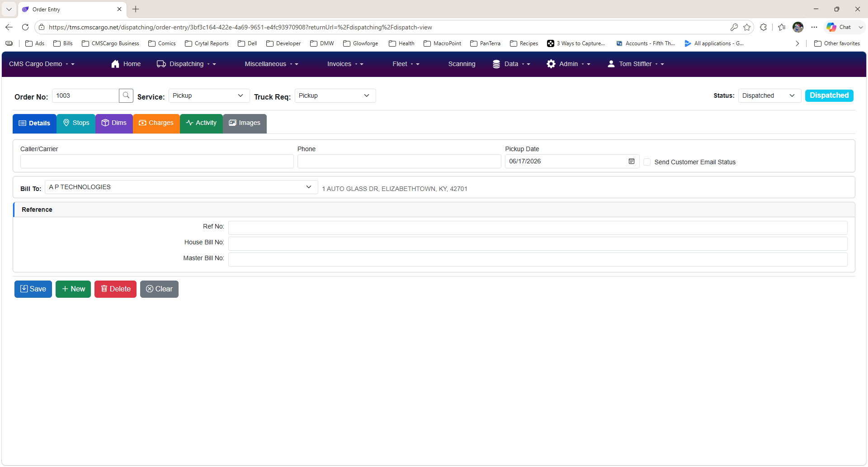Viewport: 868px width, 467px height.
Task: Click the House Bill No input field
Action: coord(538,243)
